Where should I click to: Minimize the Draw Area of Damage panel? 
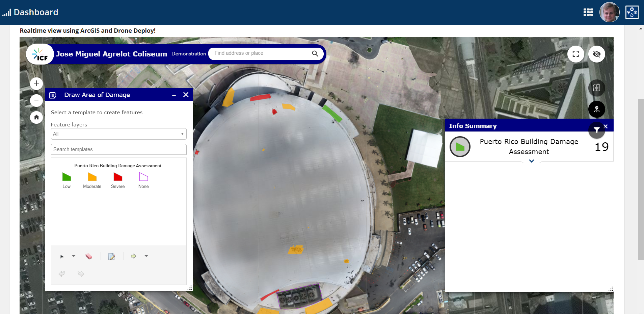point(174,95)
